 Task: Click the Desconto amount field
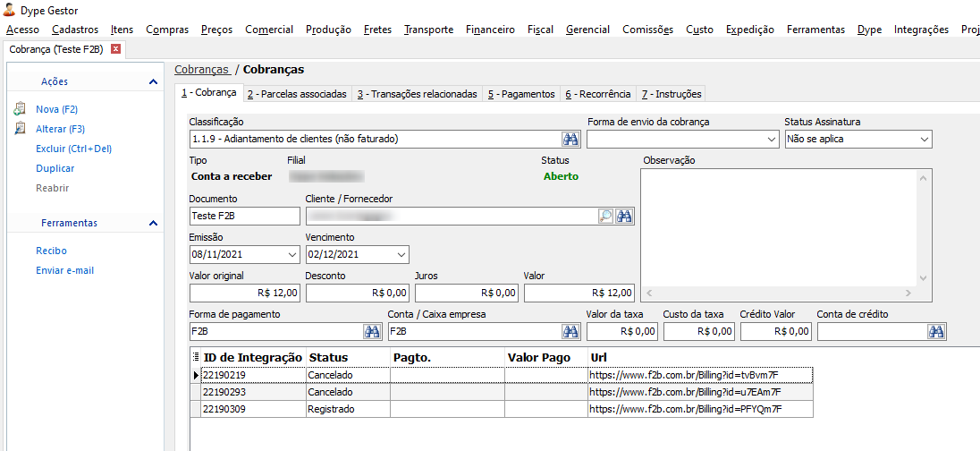point(359,292)
